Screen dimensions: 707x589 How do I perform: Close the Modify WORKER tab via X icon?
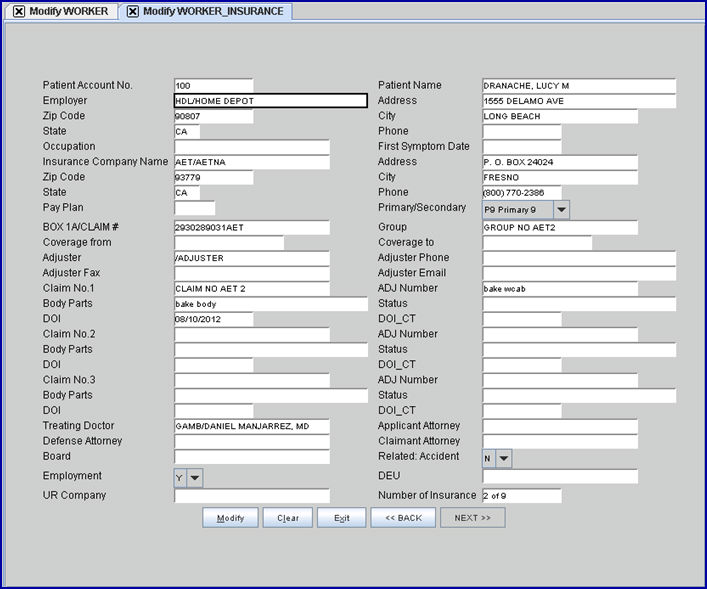(18, 11)
